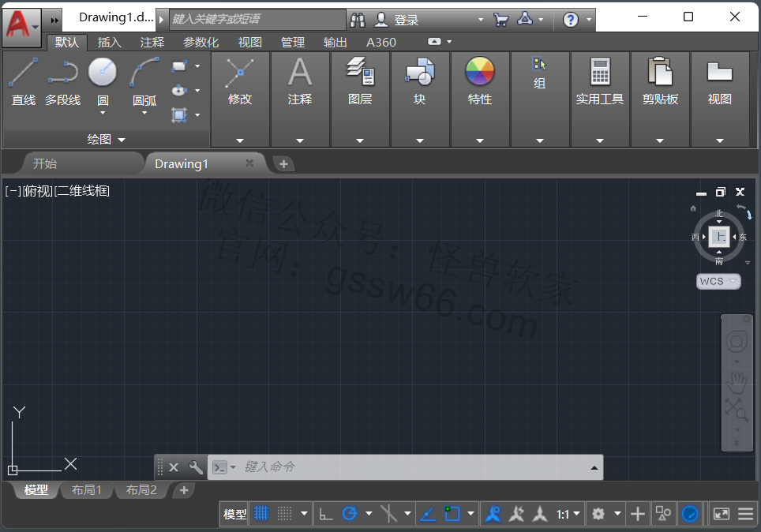Open the 1:1 annotation scale dropdown
The height and width of the screenshot is (532, 761).
(x=568, y=514)
